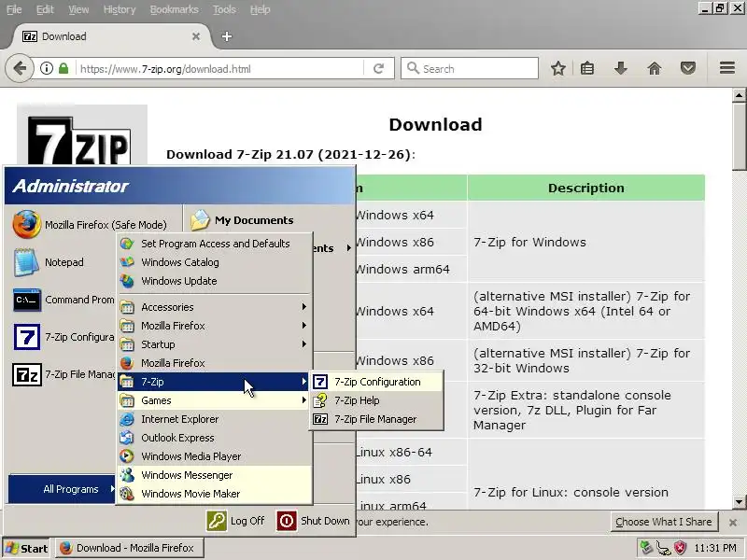Reload the page with refresh icon

coord(379,68)
